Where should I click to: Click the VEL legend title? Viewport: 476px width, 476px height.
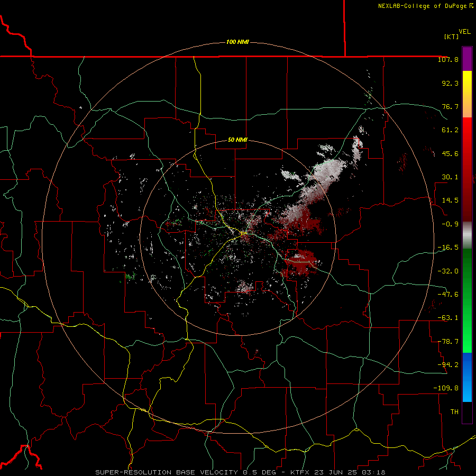[x=464, y=32]
